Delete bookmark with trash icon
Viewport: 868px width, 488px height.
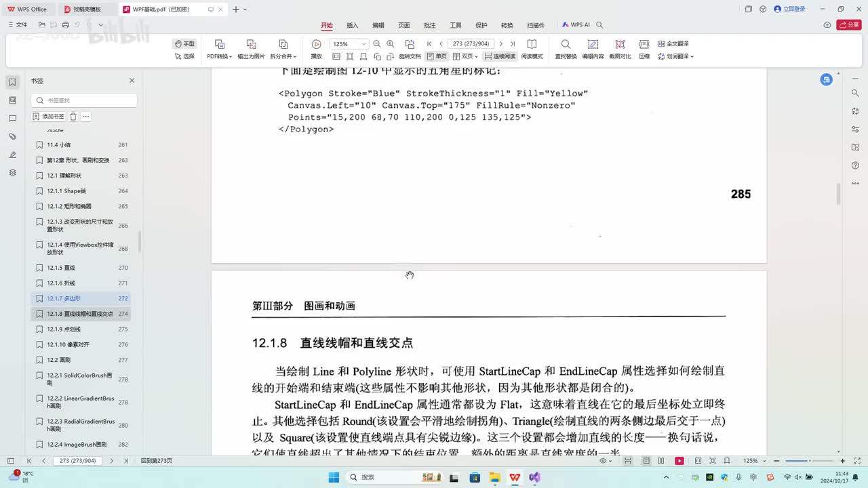click(73, 117)
